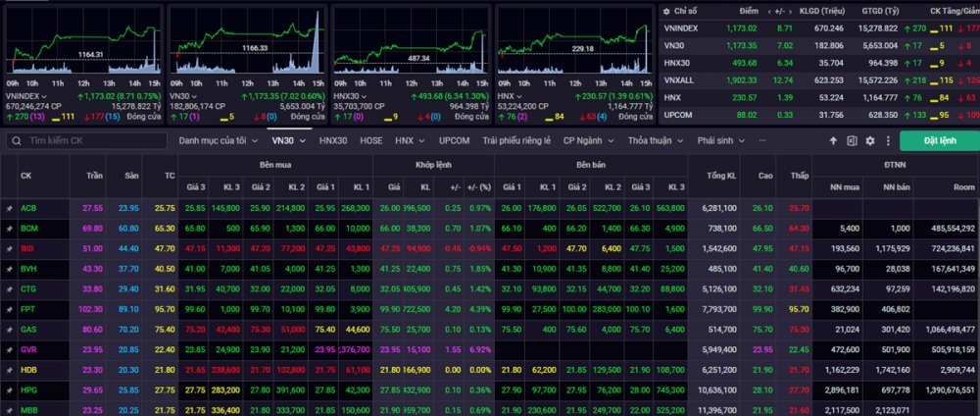This screenshot has width=980, height=416.
Task: Open the VNINDEX intraday chart
Action: (83, 42)
